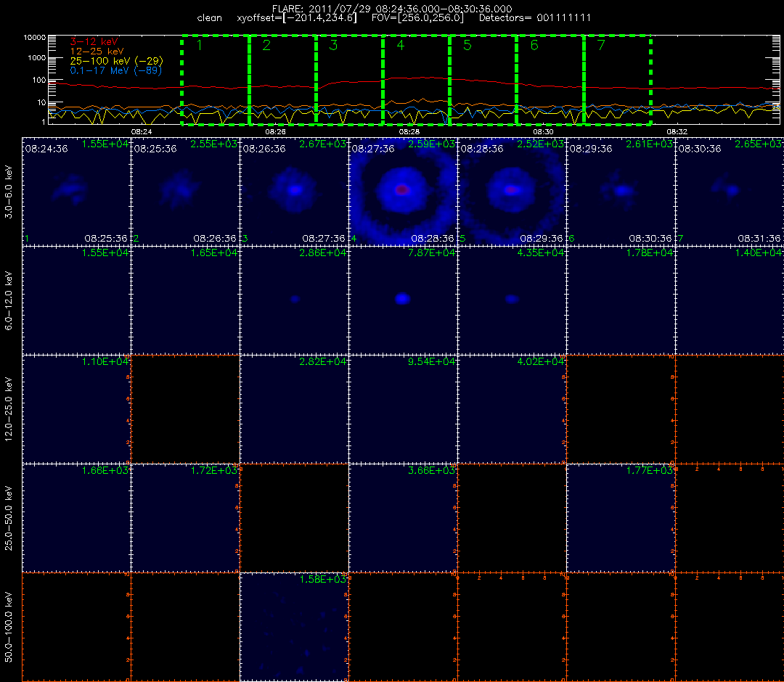Click the 3.0-6.0 keV row label
Screen dimensions: 784x682
point(9,192)
